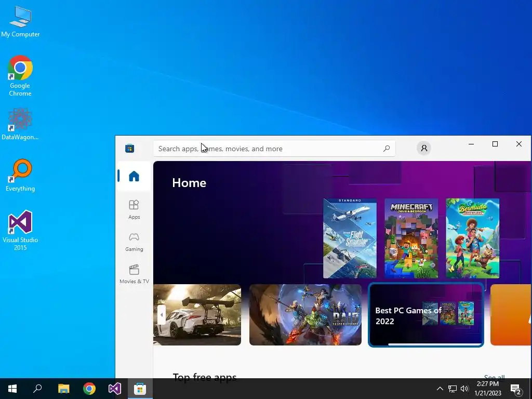Go to Store Home tab

(134, 176)
